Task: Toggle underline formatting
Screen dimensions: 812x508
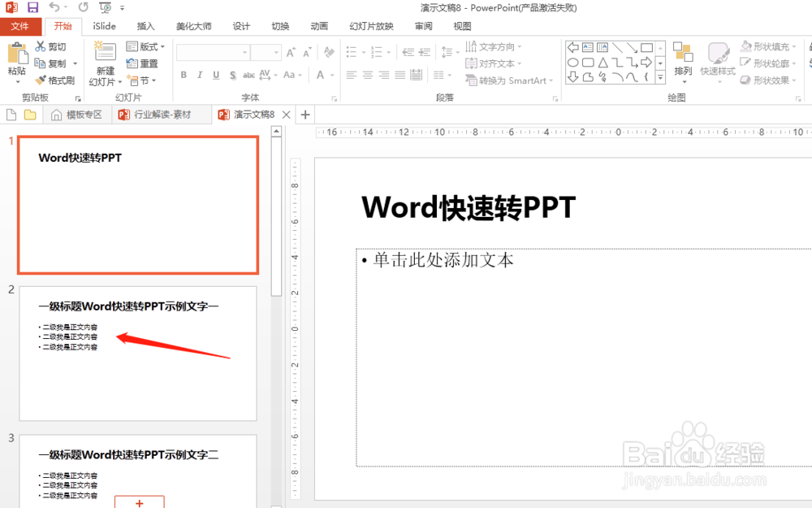Action: click(214, 75)
